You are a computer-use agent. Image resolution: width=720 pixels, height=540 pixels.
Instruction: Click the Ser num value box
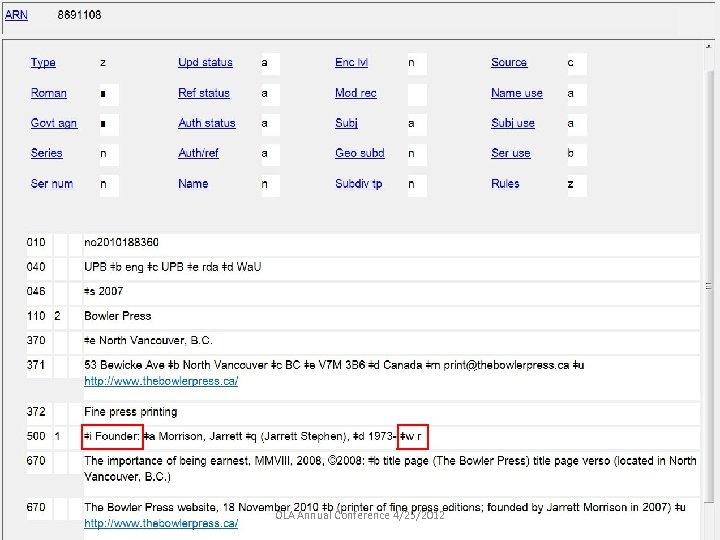tap(108, 185)
